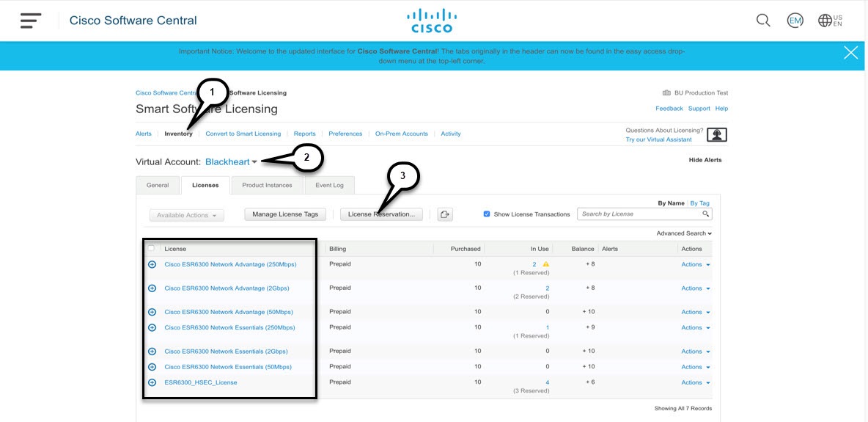The image size is (868, 422).
Task: Click In Use count 2 for Advantage (2Gbps)
Action: (548, 288)
